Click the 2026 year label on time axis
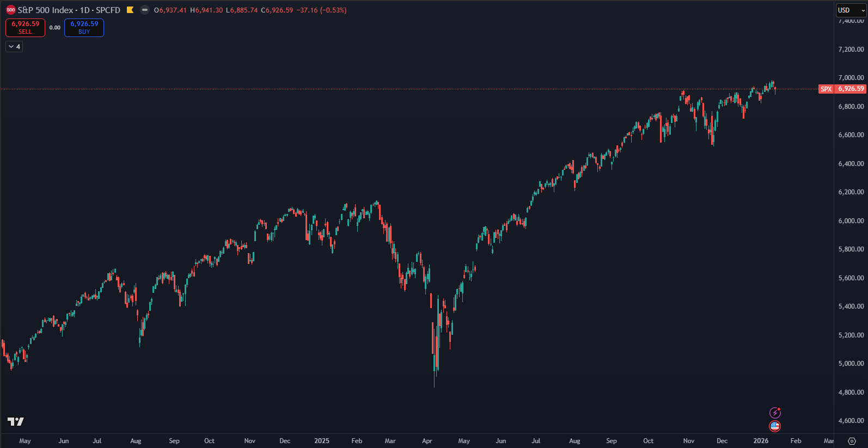868x448 pixels. point(761,441)
